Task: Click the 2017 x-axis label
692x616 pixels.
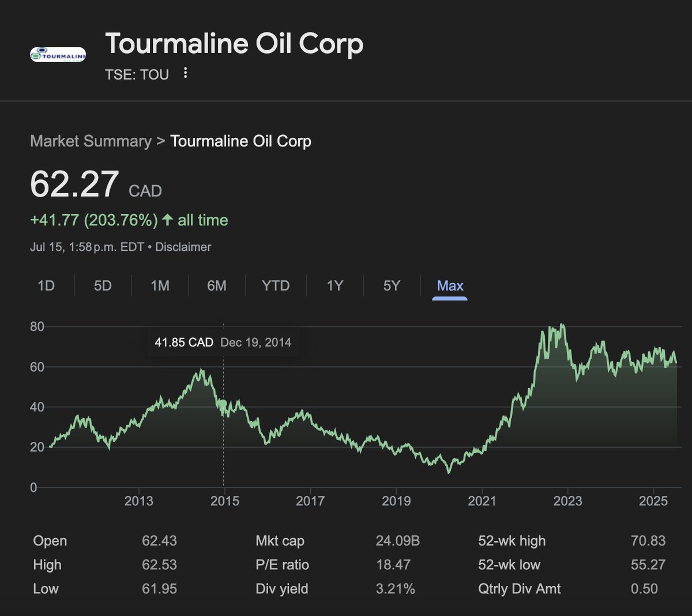Action: click(x=310, y=501)
